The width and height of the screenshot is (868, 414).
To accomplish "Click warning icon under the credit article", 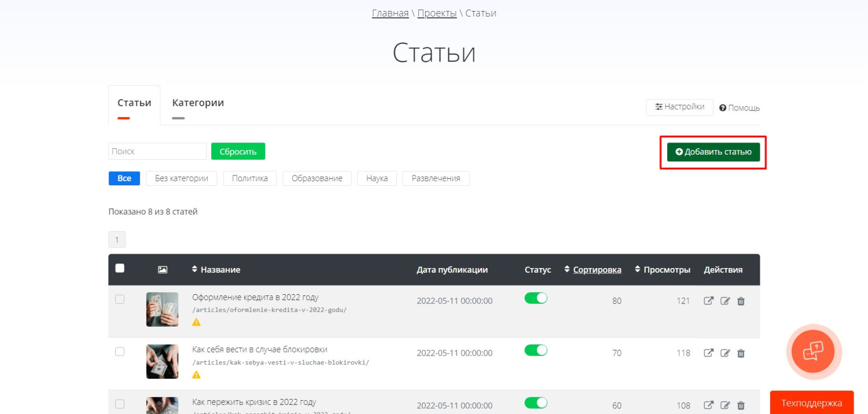I will (x=196, y=322).
